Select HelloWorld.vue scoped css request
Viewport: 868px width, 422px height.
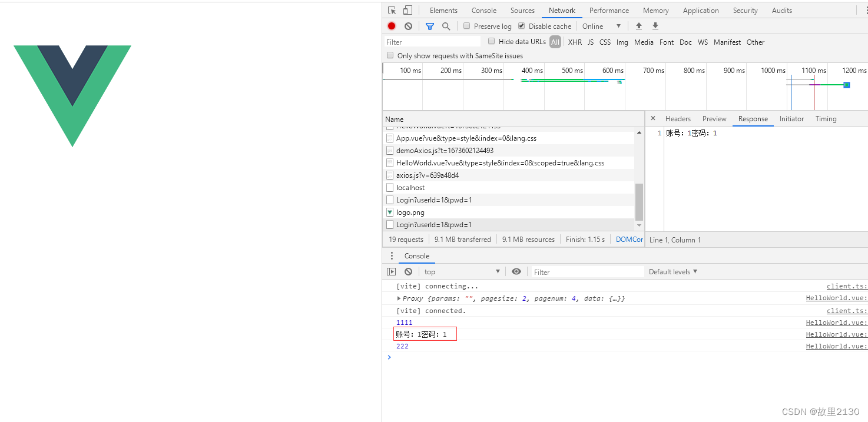[509, 162]
